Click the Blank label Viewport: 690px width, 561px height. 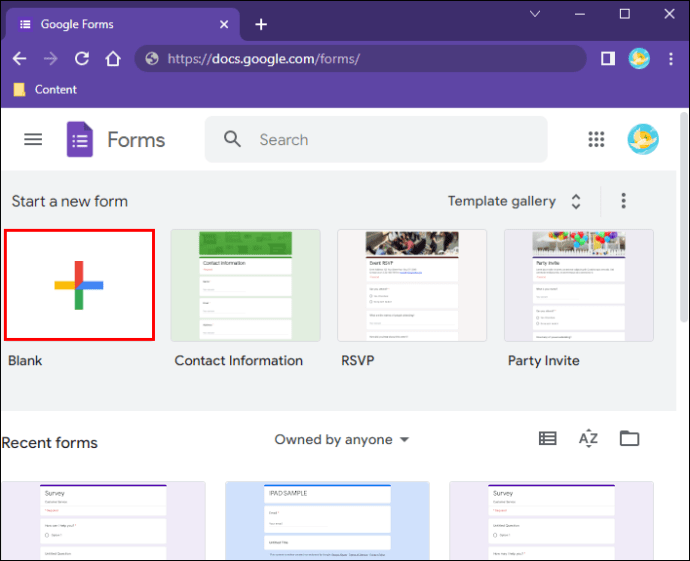pyautogui.click(x=25, y=361)
